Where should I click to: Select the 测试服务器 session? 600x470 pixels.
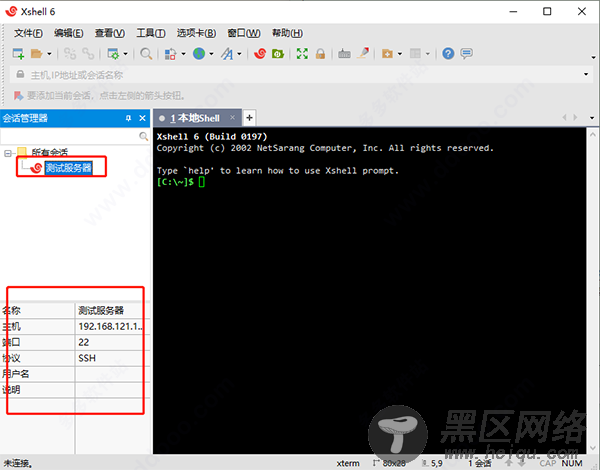point(69,168)
